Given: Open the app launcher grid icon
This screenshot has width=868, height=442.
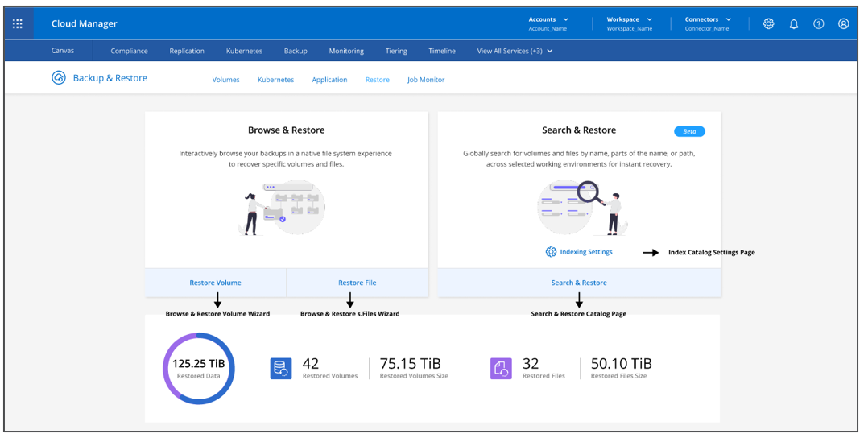Looking at the screenshot, I should tap(17, 24).
